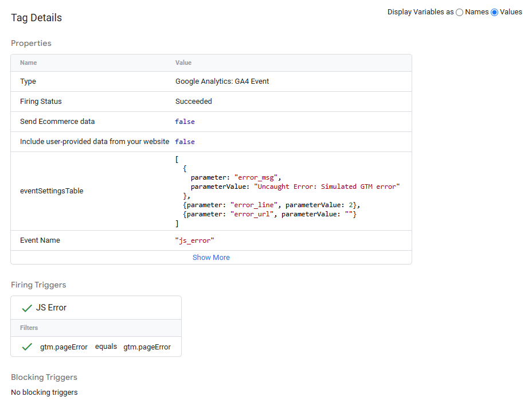Select the Names radio button
Viewport: 532px width, 408px height.
(x=459, y=13)
